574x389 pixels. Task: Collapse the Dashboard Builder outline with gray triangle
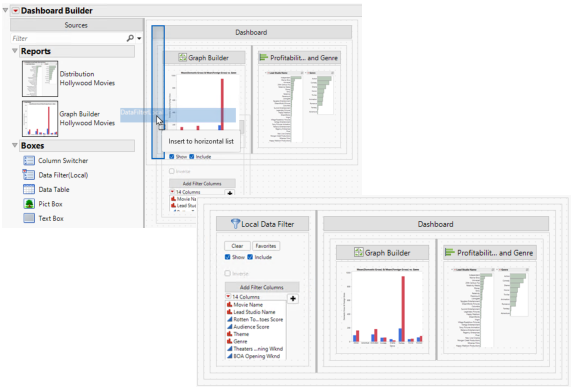pos(5,10)
